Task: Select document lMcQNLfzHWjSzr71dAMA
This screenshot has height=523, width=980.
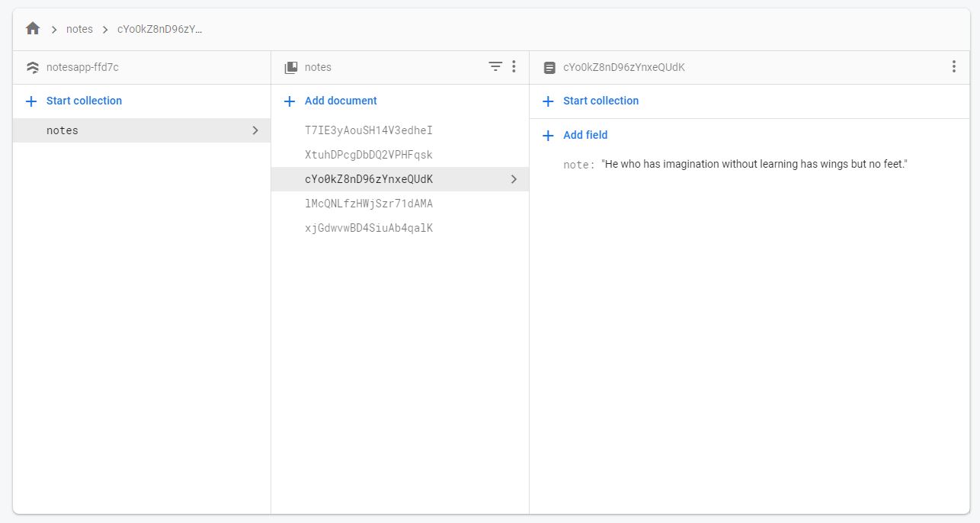Action: pyautogui.click(x=369, y=204)
